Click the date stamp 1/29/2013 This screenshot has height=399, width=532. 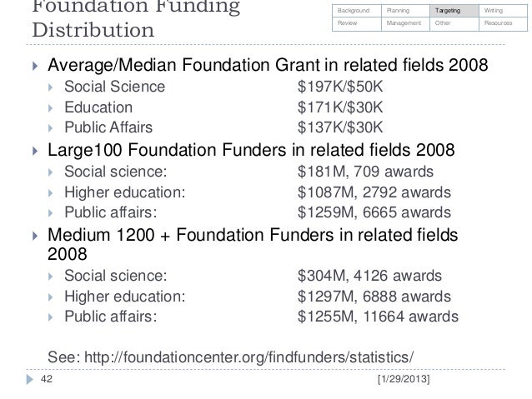point(404,379)
